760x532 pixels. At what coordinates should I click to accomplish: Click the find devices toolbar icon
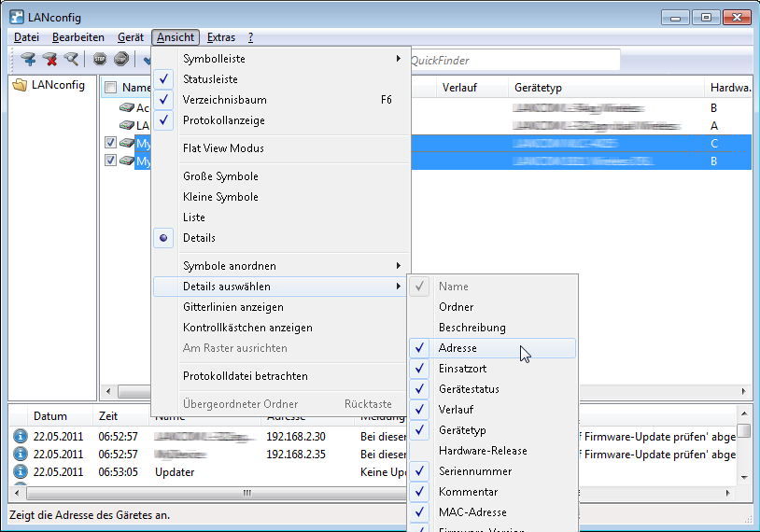coord(71,60)
